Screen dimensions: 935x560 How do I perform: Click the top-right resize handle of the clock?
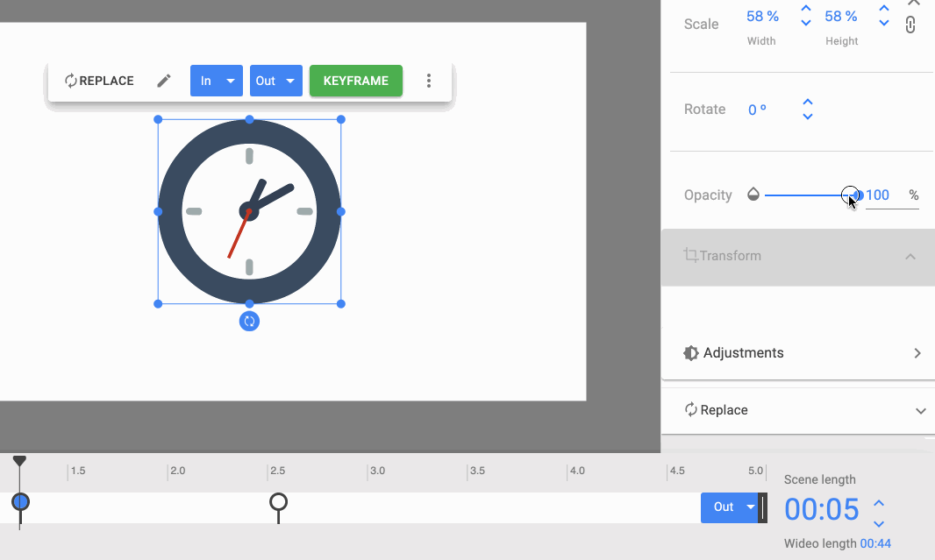[341, 120]
